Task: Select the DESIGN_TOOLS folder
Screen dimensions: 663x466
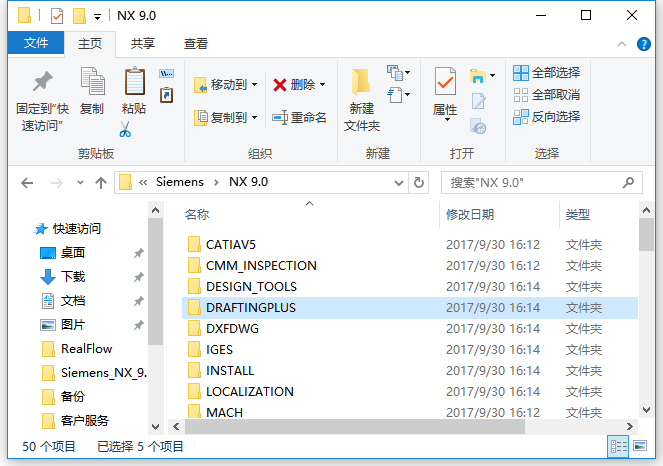Action: (410, 287)
